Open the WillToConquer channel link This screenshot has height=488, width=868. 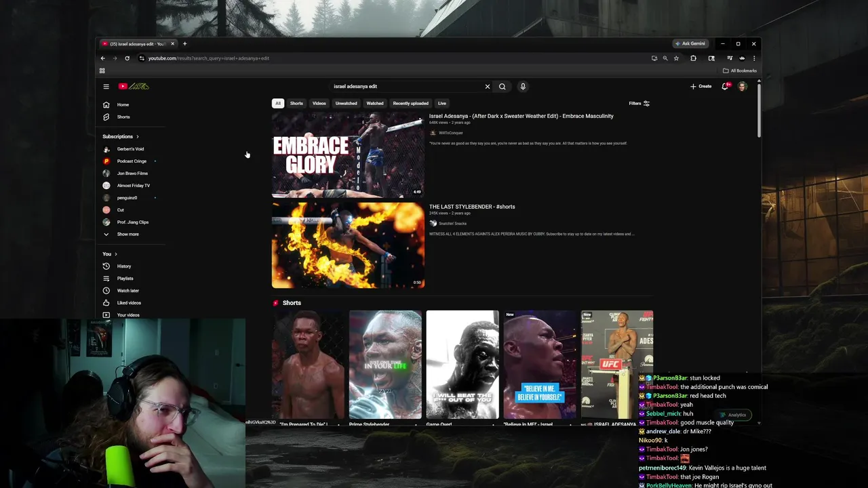pos(450,133)
